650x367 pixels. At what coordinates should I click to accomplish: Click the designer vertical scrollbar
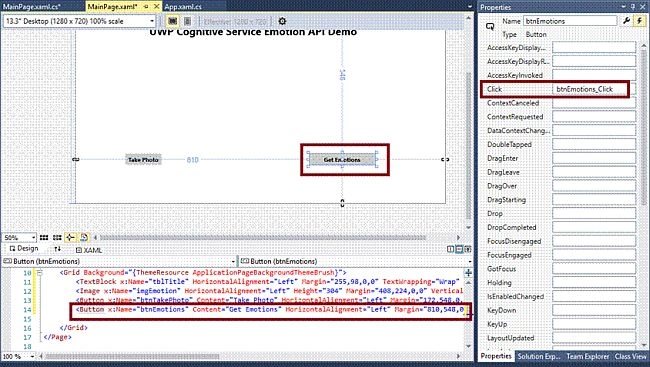point(468,147)
